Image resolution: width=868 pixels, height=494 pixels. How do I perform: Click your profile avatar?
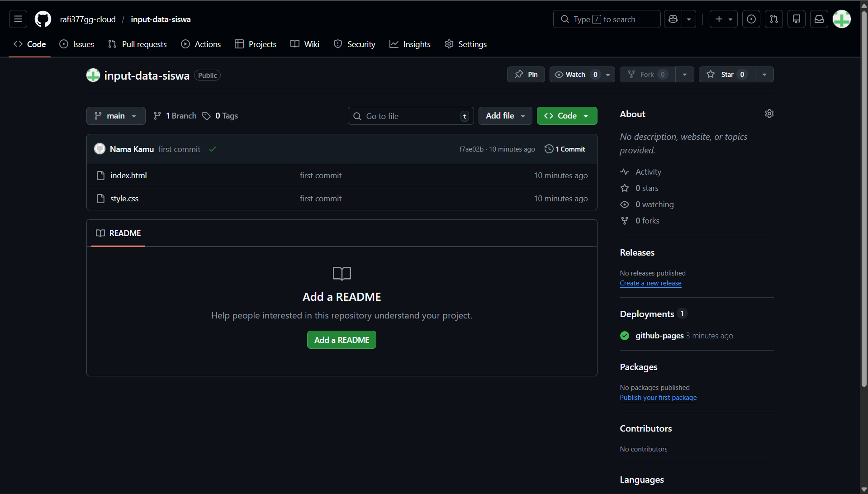pos(842,19)
